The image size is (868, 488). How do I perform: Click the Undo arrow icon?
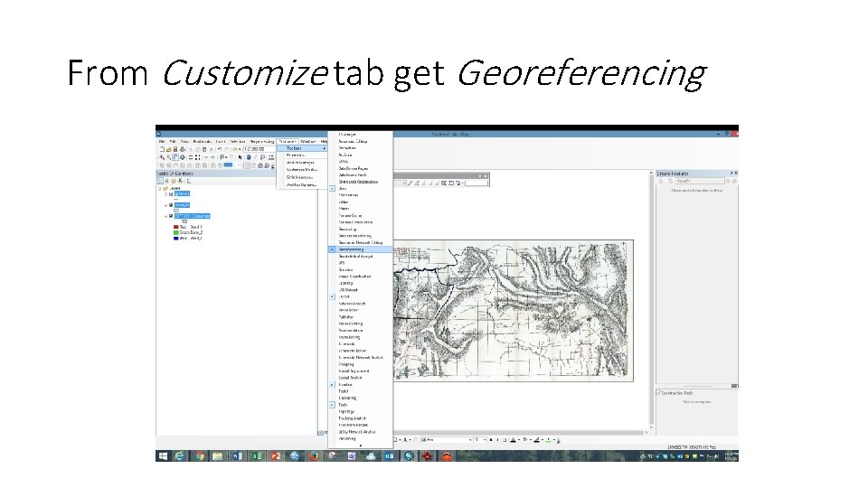click(x=219, y=149)
